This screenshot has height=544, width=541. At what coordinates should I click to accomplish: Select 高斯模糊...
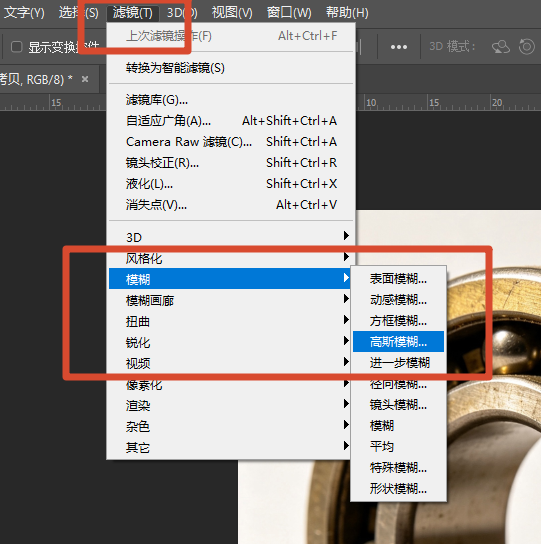coord(398,342)
